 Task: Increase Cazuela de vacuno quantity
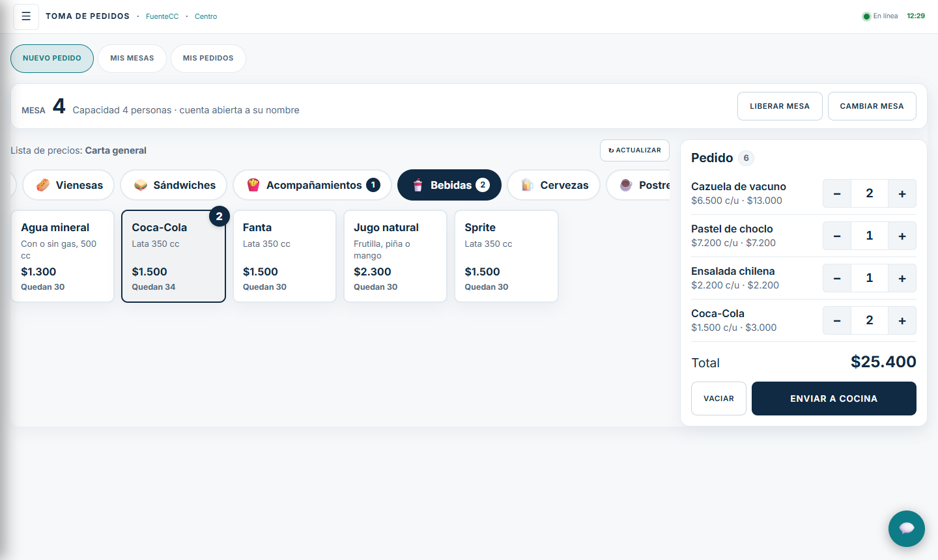(x=902, y=193)
